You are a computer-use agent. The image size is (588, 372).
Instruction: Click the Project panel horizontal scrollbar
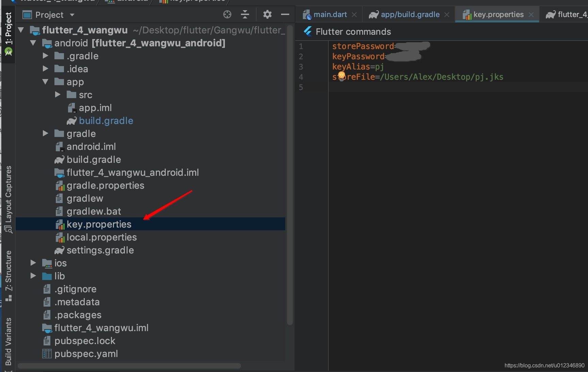point(129,366)
